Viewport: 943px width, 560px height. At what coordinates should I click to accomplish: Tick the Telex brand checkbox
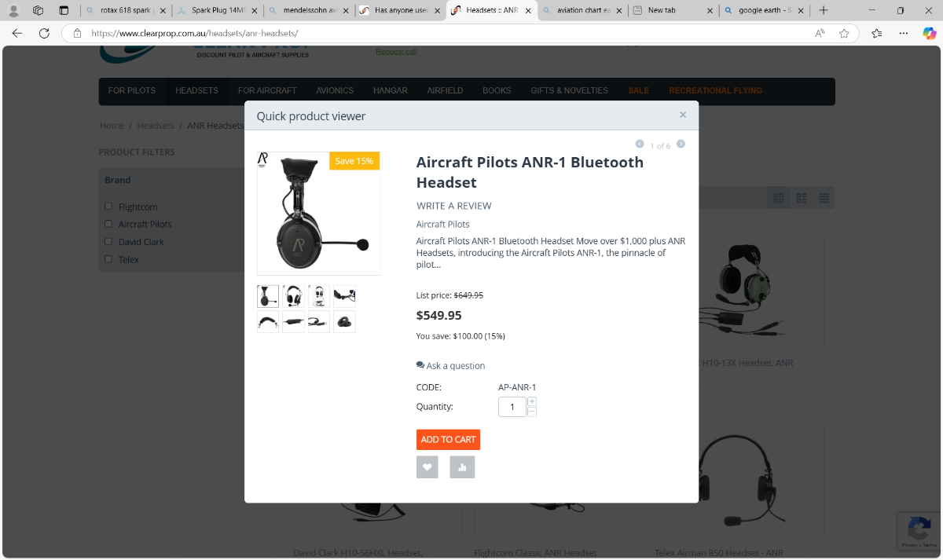tap(108, 258)
